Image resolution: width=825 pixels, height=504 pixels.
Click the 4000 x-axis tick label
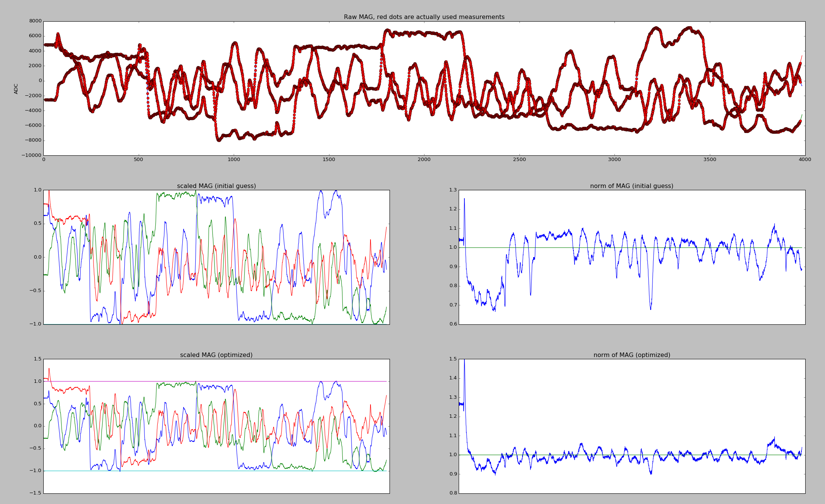point(805,160)
